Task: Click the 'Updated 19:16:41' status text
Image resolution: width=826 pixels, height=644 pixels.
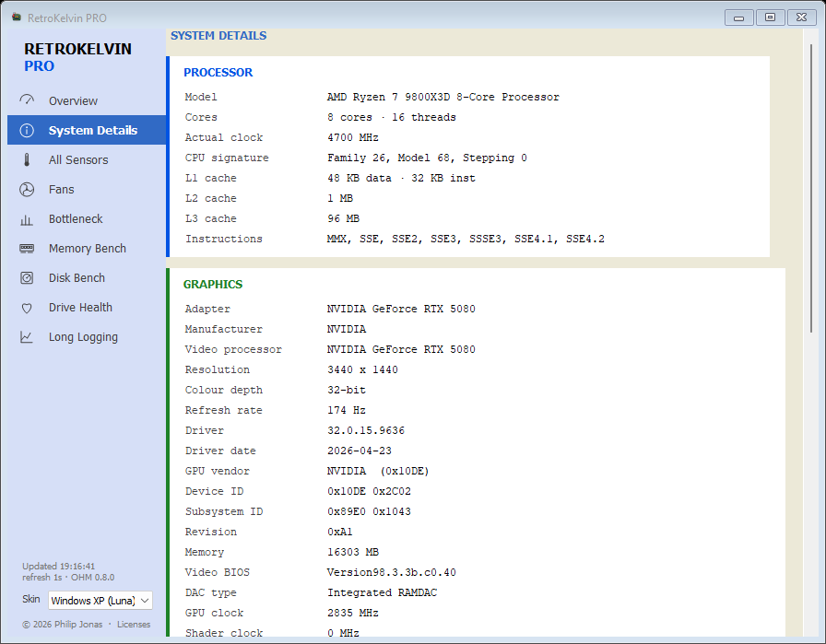Action: tap(58, 566)
